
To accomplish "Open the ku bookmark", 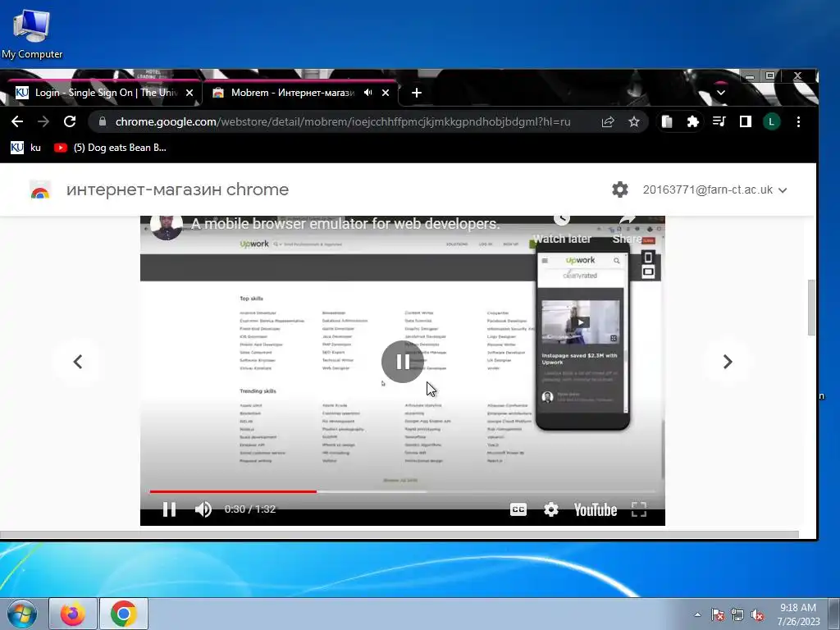I will pos(25,148).
